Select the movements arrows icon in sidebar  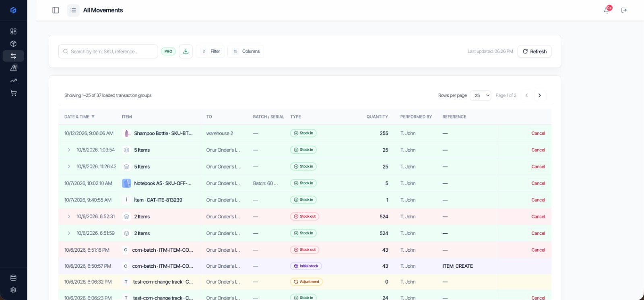[13, 56]
